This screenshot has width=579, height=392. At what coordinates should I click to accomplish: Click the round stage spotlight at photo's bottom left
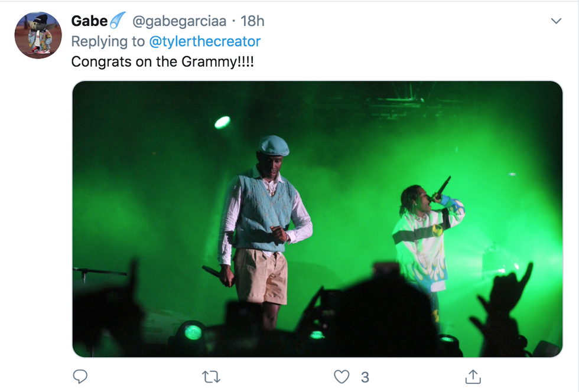(192, 332)
